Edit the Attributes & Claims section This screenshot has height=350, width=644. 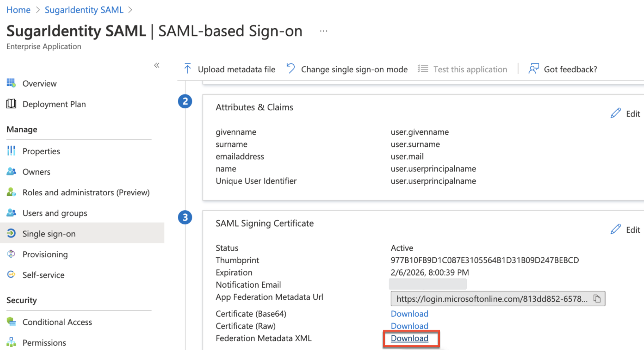(625, 113)
